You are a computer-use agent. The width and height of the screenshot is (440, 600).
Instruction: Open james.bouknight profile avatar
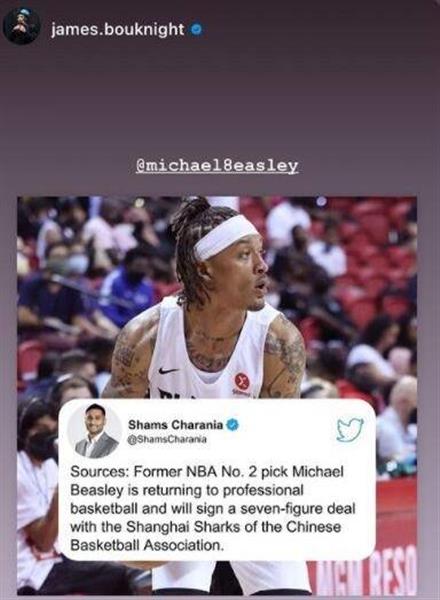[22, 26]
